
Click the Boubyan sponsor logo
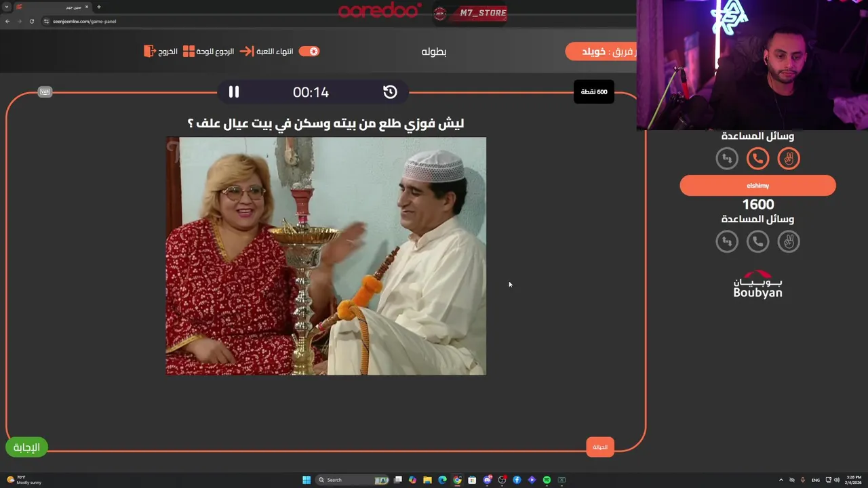[757, 284]
